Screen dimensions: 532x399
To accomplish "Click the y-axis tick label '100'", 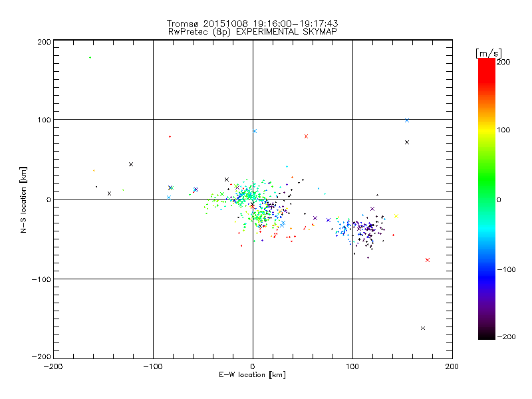I will coord(44,120).
